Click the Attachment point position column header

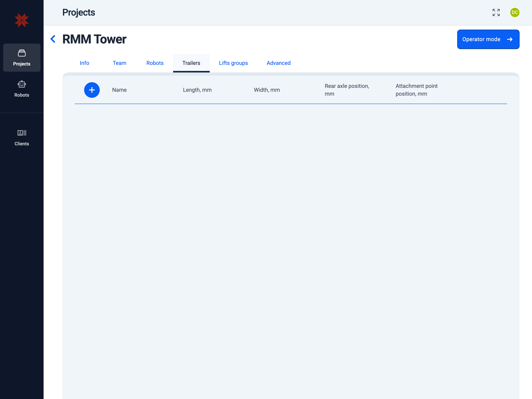tap(416, 90)
